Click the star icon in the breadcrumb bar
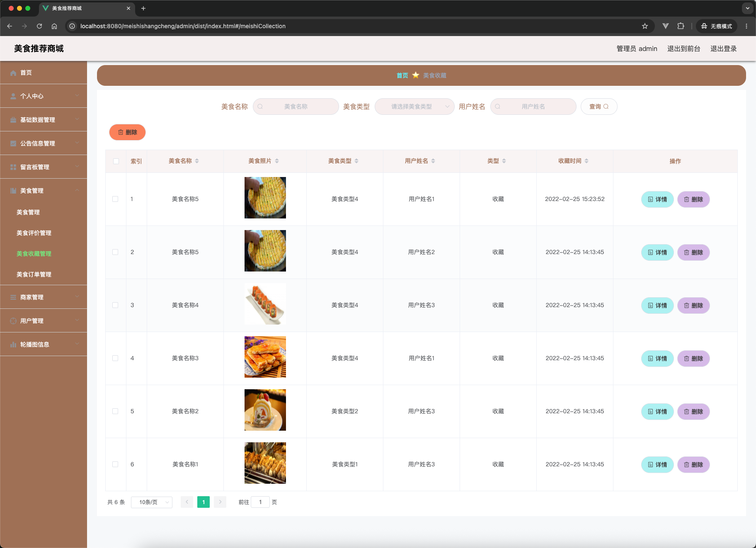Viewport: 756px width, 548px height. click(x=416, y=75)
